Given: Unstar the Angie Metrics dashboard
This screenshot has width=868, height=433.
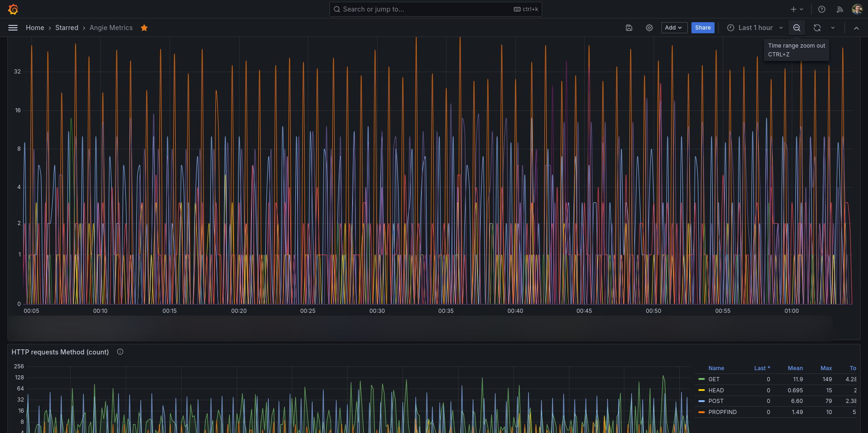Looking at the screenshot, I should (x=144, y=28).
